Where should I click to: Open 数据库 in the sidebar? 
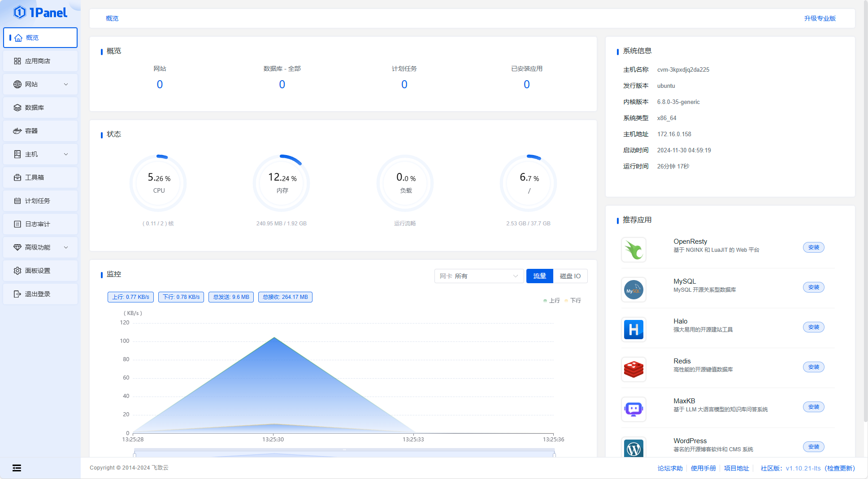pos(40,108)
